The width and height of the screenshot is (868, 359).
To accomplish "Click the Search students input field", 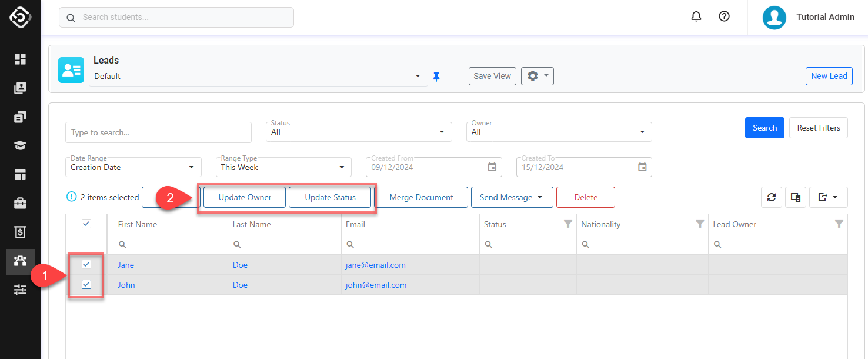I will coord(176,17).
